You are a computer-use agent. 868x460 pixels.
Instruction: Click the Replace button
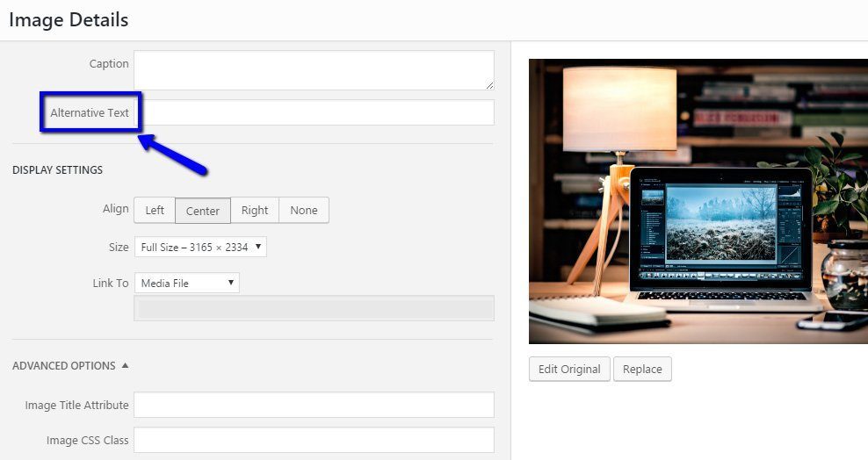642,369
